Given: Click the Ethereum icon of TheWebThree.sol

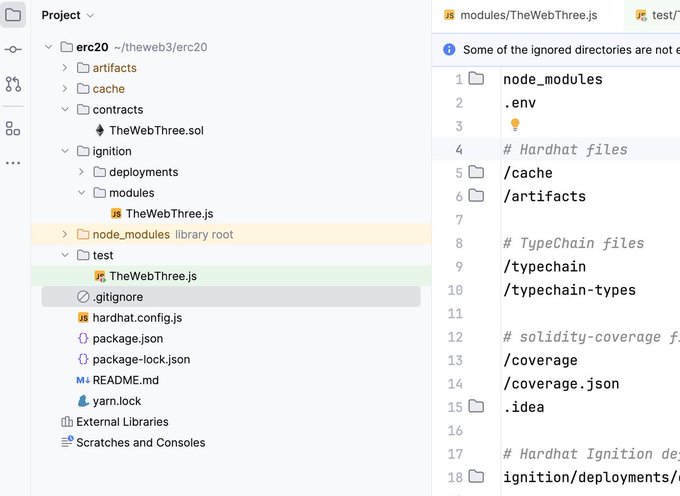Looking at the screenshot, I should coord(100,130).
